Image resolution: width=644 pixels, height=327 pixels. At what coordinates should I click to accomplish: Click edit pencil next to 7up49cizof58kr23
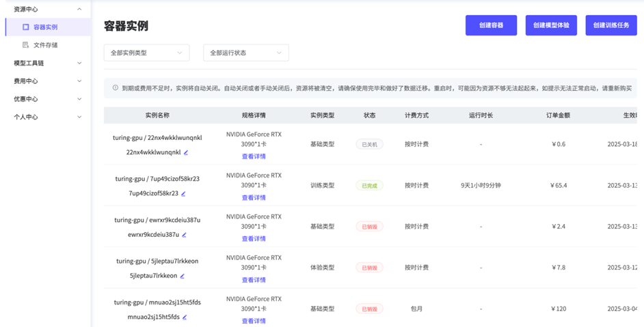[183, 194]
